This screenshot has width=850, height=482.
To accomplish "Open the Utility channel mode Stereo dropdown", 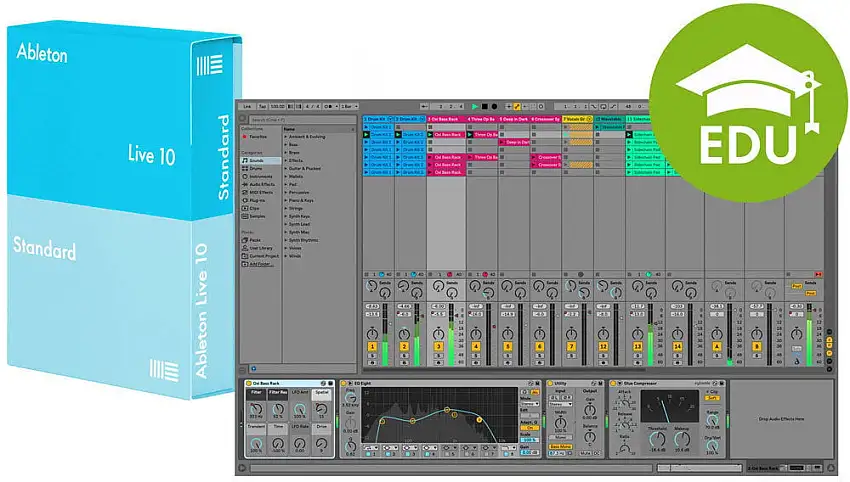I will click(561, 404).
